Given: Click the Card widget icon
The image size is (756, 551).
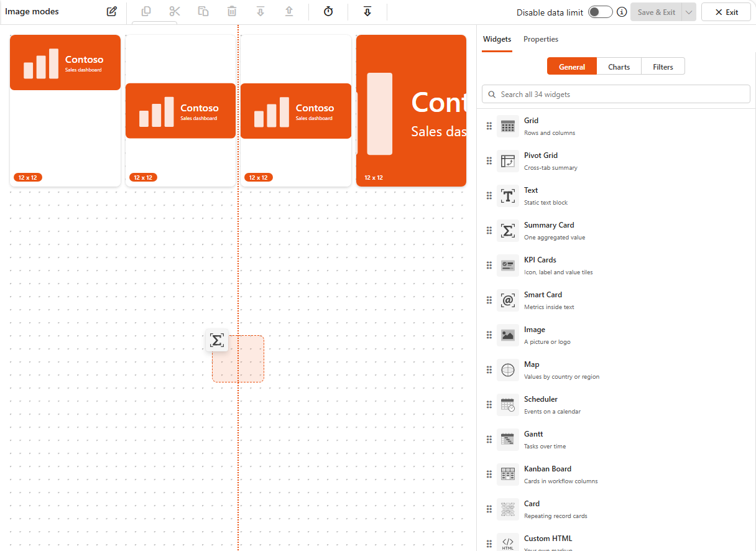Looking at the screenshot, I should [x=508, y=509].
